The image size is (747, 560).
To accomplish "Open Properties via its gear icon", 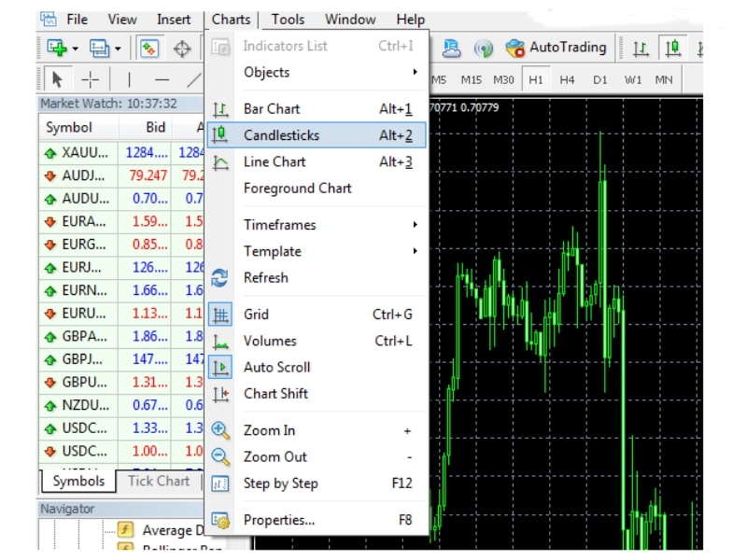I will (221, 520).
